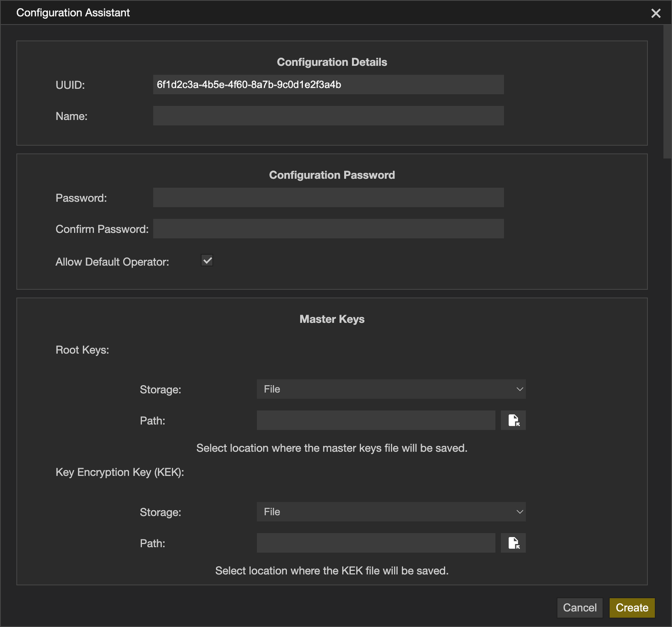This screenshot has width=672, height=627.
Task: Open the Root Keys Storage dropdown
Action: point(391,389)
